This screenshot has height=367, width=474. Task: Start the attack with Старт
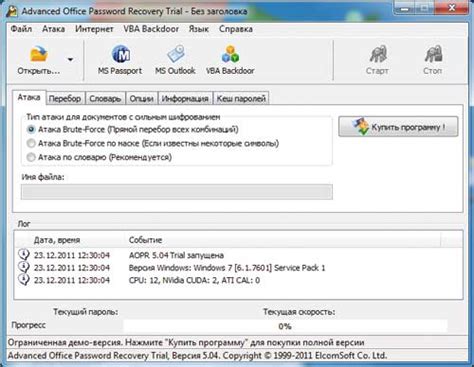377,60
